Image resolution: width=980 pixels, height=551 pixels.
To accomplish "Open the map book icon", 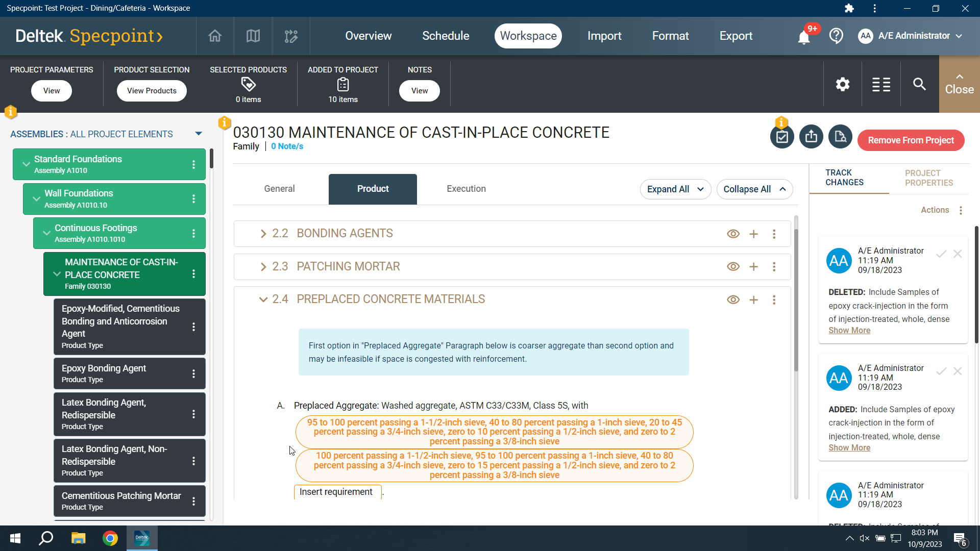I will click(253, 36).
